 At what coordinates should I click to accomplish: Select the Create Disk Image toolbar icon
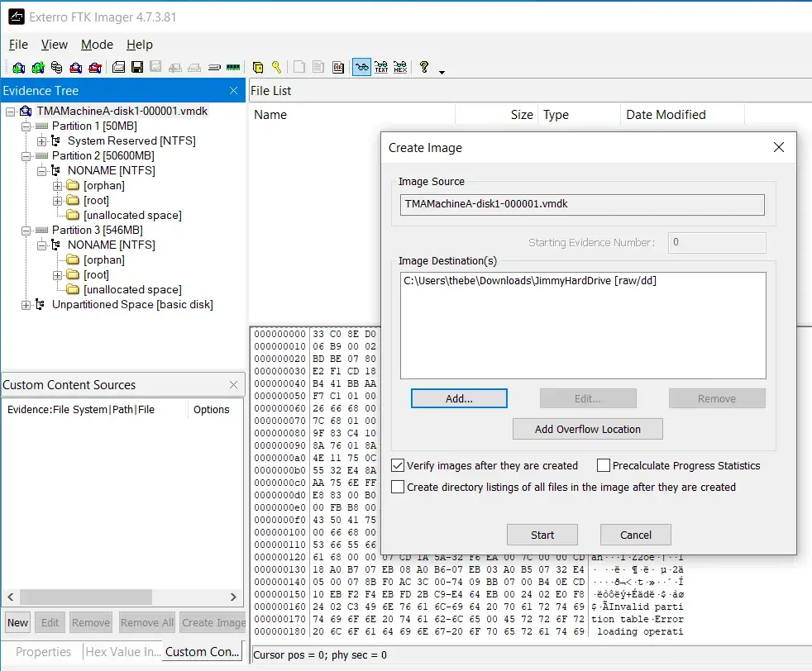pyautogui.click(x=119, y=68)
